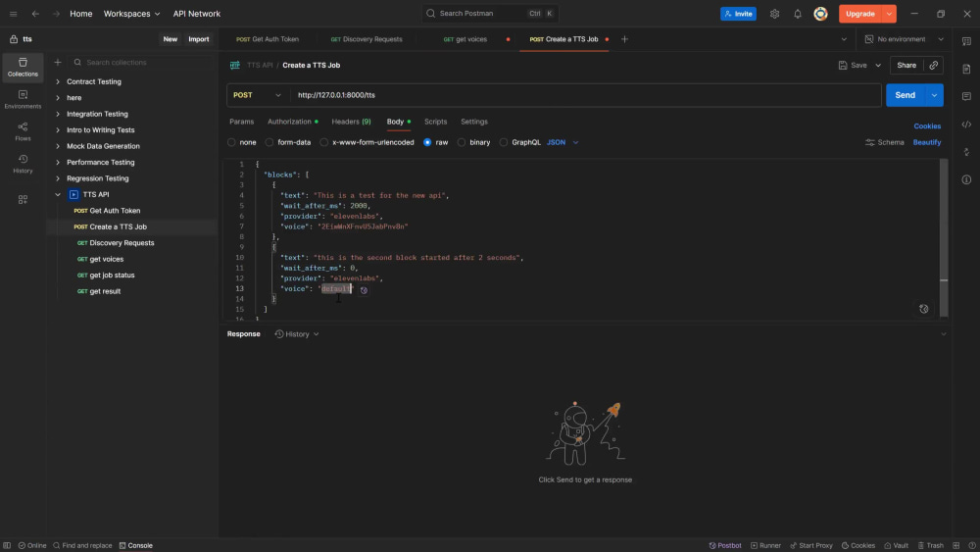Open the JSON format dropdown

[563, 142]
